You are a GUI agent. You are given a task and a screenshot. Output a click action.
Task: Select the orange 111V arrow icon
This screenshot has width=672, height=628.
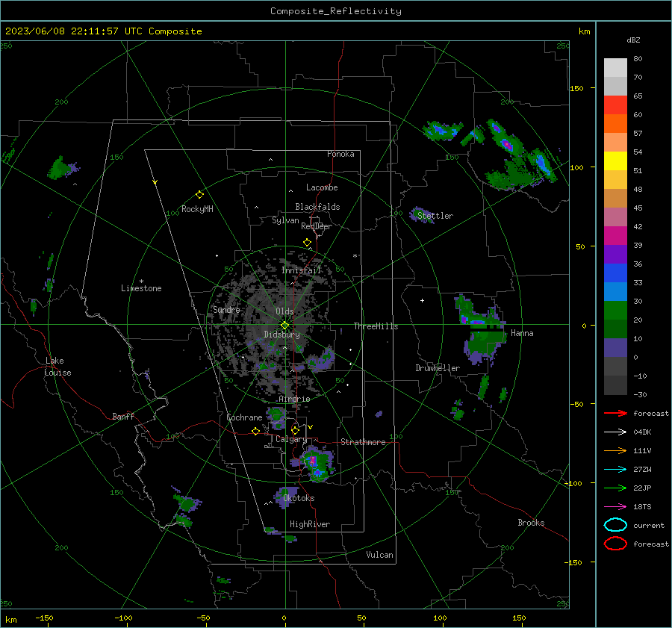click(x=615, y=450)
